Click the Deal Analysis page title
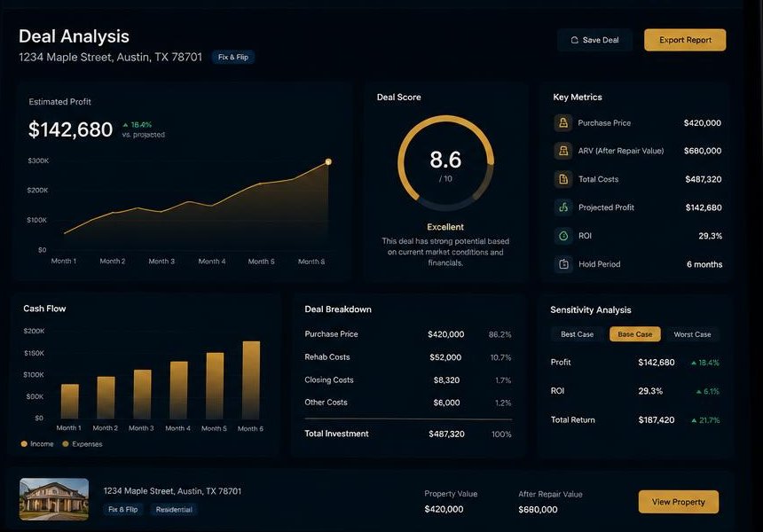 (x=74, y=36)
